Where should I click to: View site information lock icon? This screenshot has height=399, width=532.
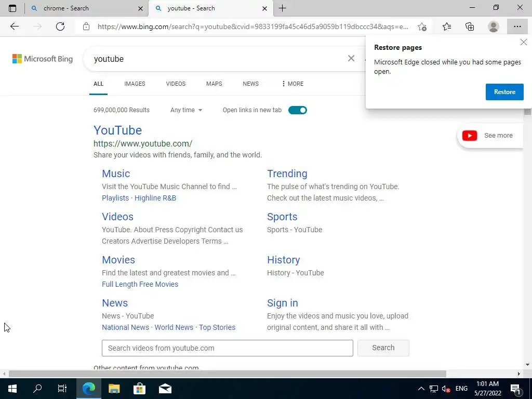tap(86, 26)
